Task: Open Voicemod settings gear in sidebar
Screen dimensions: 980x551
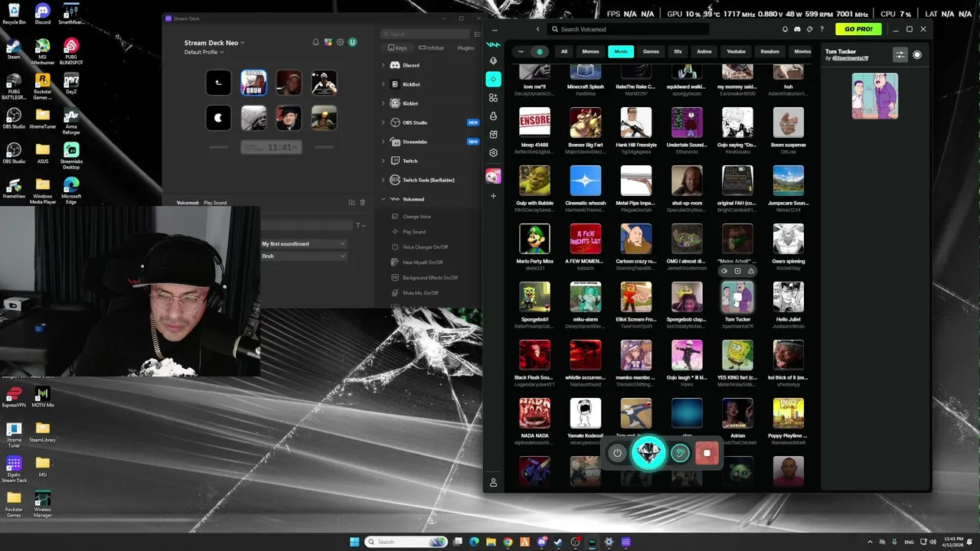Action: [493, 152]
